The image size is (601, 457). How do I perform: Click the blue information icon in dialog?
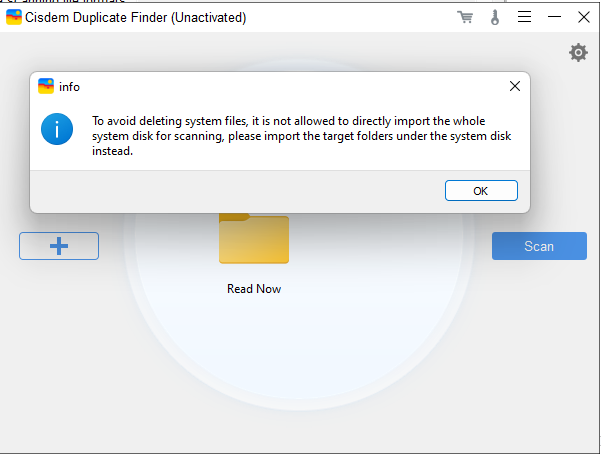click(x=57, y=129)
